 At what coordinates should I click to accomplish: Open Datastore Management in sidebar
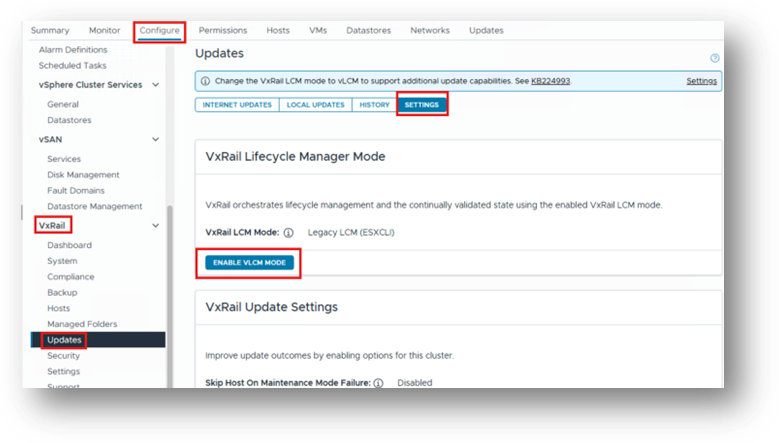coord(94,206)
